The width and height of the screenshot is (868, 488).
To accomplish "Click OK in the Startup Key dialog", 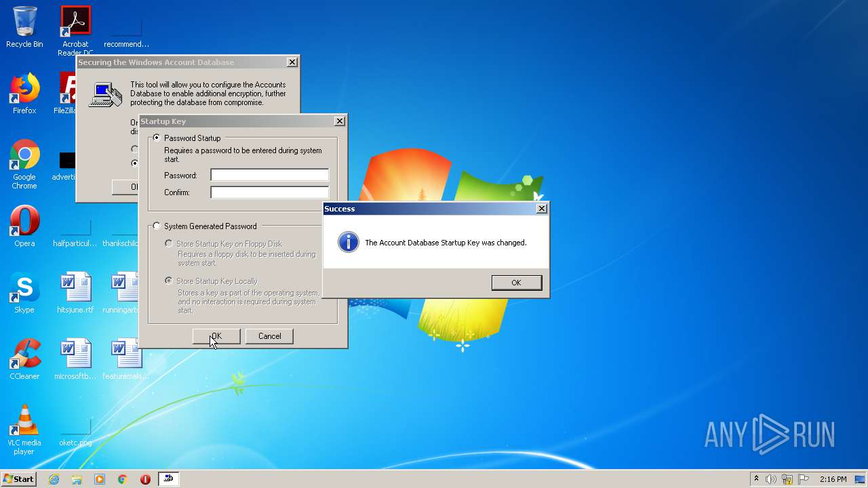I will 216,336.
